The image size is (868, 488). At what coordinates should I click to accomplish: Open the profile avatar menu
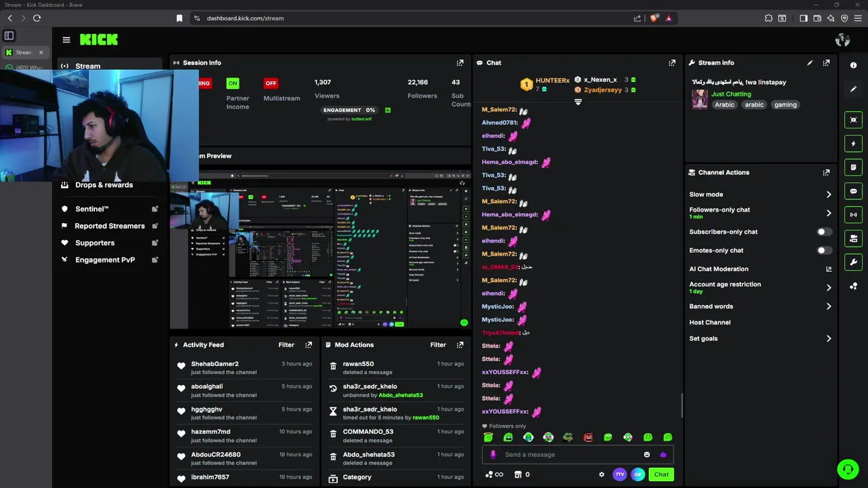click(842, 40)
